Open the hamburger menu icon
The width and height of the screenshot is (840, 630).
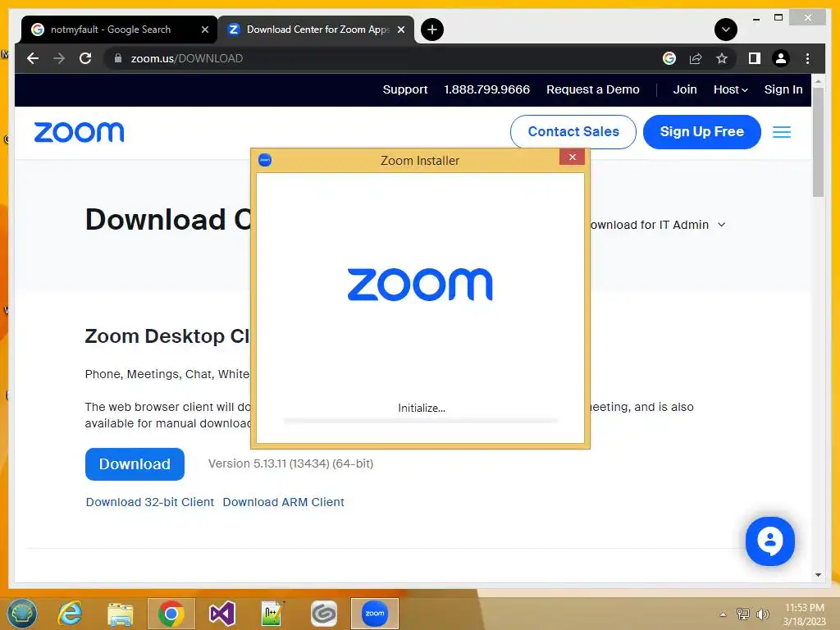click(782, 132)
